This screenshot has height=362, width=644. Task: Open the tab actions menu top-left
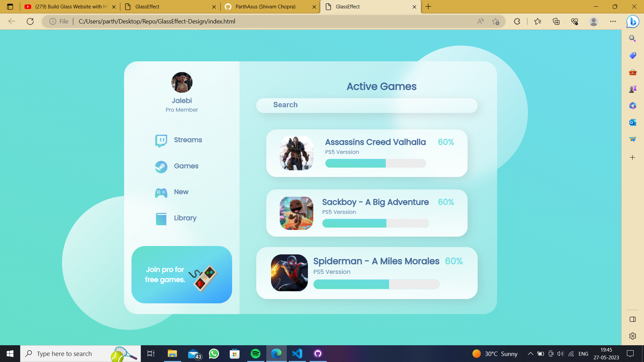pyautogui.click(x=10, y=6)
